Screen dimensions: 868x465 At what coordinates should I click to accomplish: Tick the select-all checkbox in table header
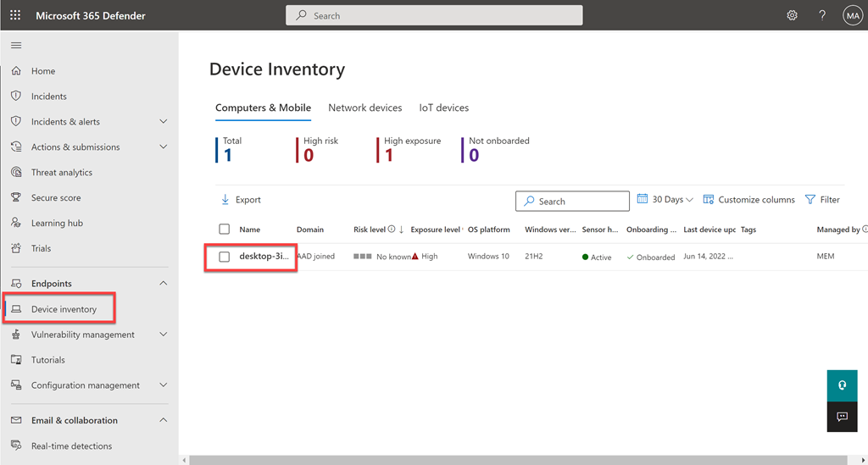click(x=225, y=230)
